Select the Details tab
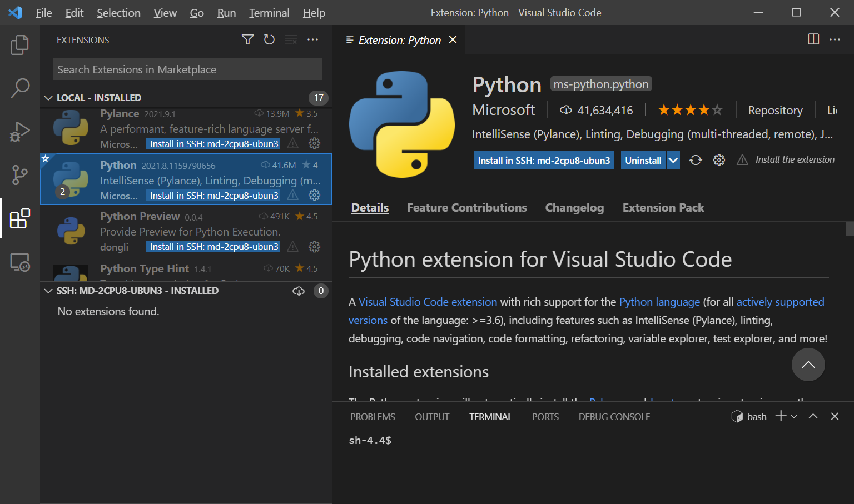Viewport: 854px width, 504px height. 370,207
